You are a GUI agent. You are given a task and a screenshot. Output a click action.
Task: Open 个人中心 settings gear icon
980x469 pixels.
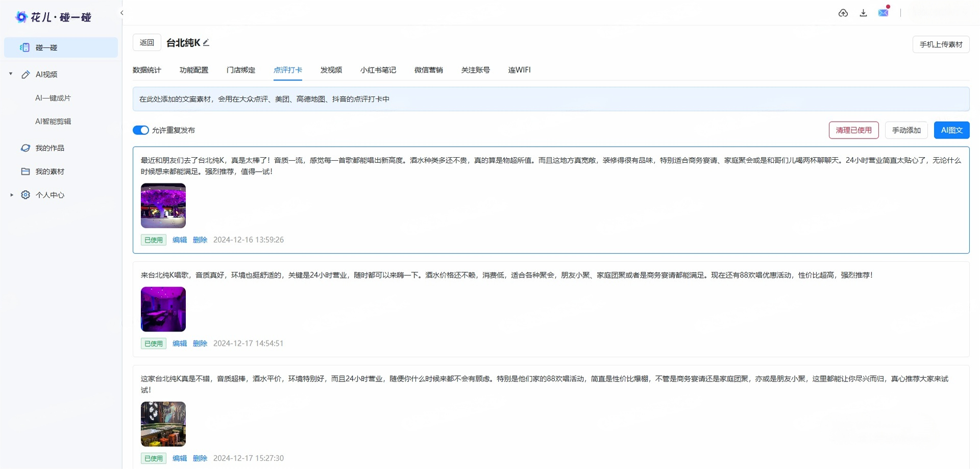click(x=25, y=194)
